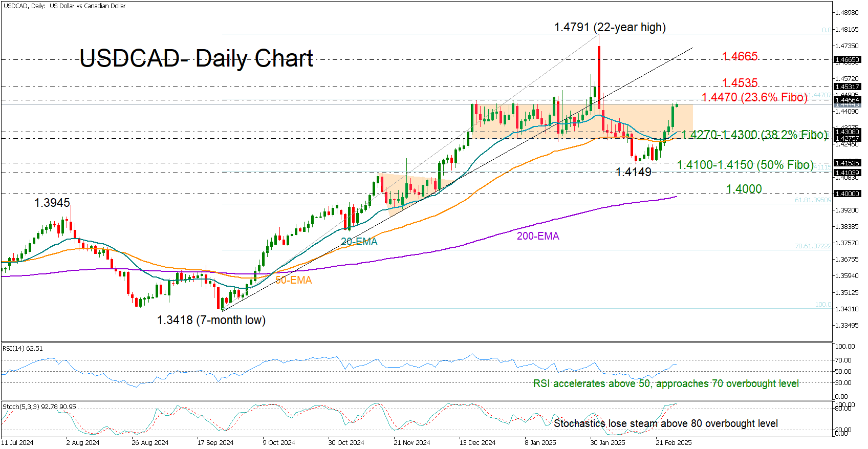This screenshot has width=868, height=449.
Task: Click the green 1.4000 support label
Action: [744, 189]
